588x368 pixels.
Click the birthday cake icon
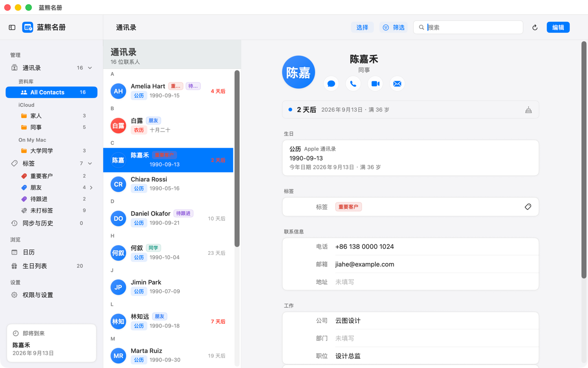point(528,110)
